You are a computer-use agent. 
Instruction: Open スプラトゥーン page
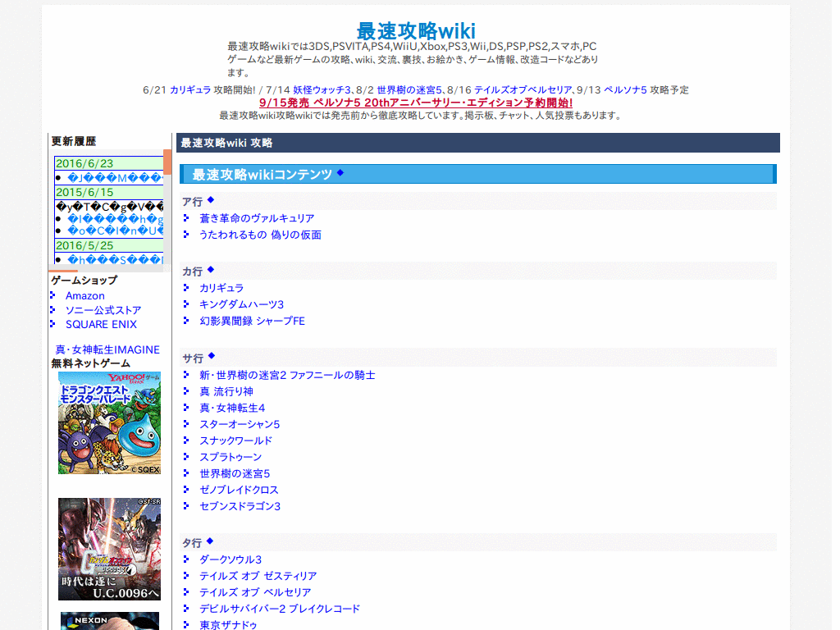(231, 457)
